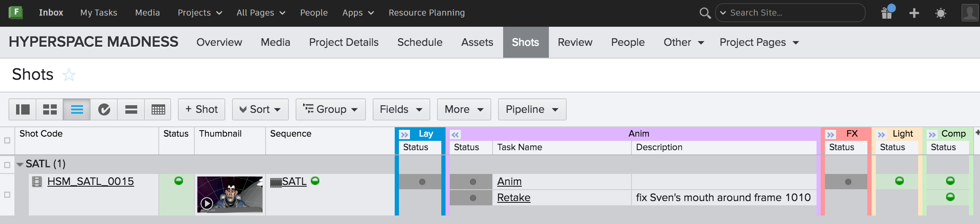
Task: Check the SATL group checkbox
Action: 7,165
